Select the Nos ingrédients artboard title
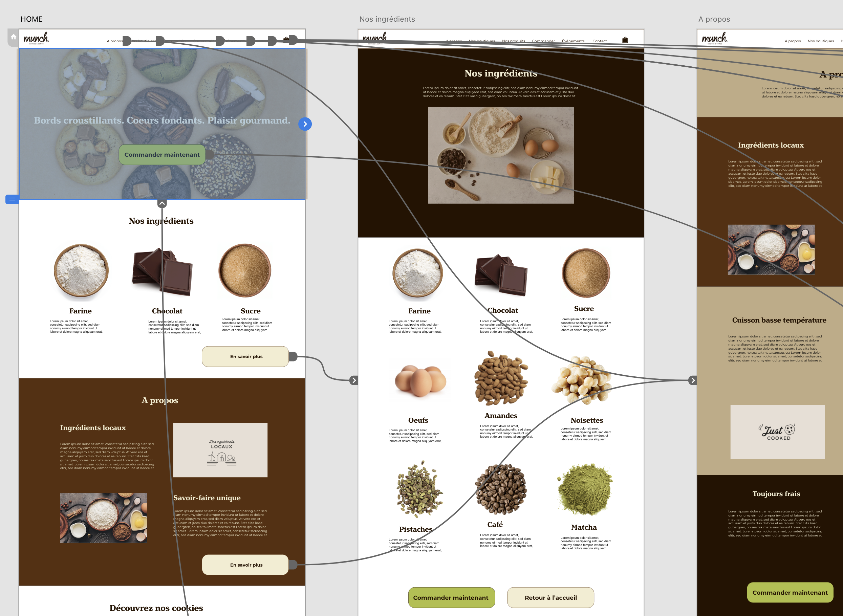This screenshot has height=616, width=843. click(387, 19)
